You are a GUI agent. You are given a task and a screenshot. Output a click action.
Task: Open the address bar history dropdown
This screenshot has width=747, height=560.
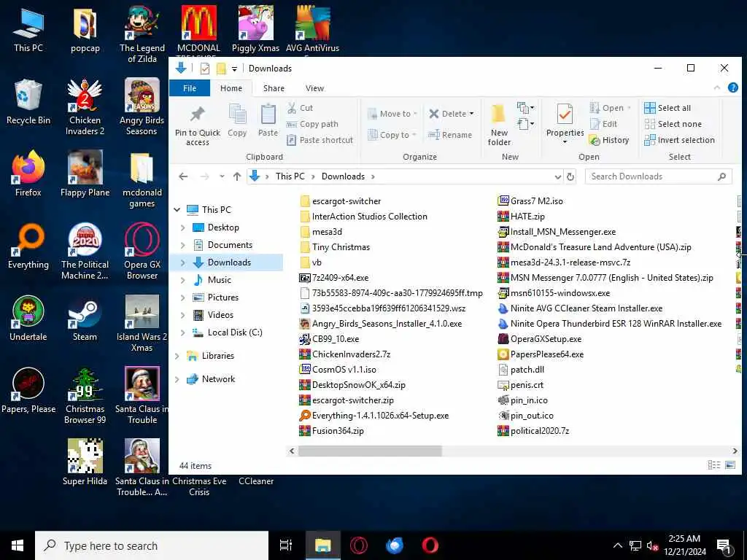(x=558, y=176)
